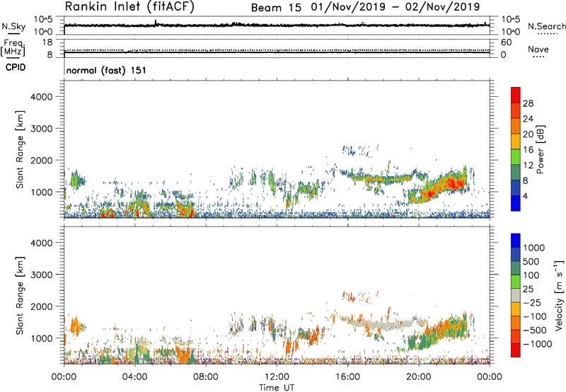Image resolution: width=566 pixels, height=392 pixels.
Task: Click the noise spike in the N.Sky trace
Action: pyautogui.click(x=156, y=23)
